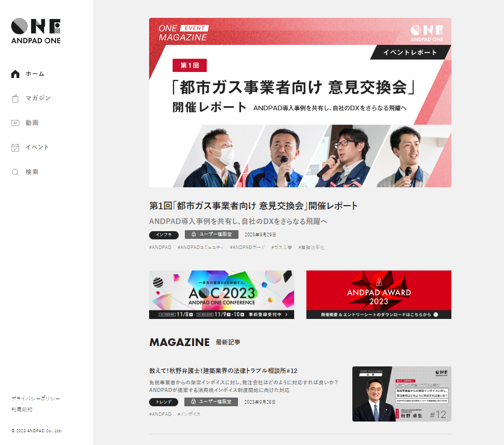Open the イベント menu item
The width and height of the screenshot is (504, 445).
[37, 147]
